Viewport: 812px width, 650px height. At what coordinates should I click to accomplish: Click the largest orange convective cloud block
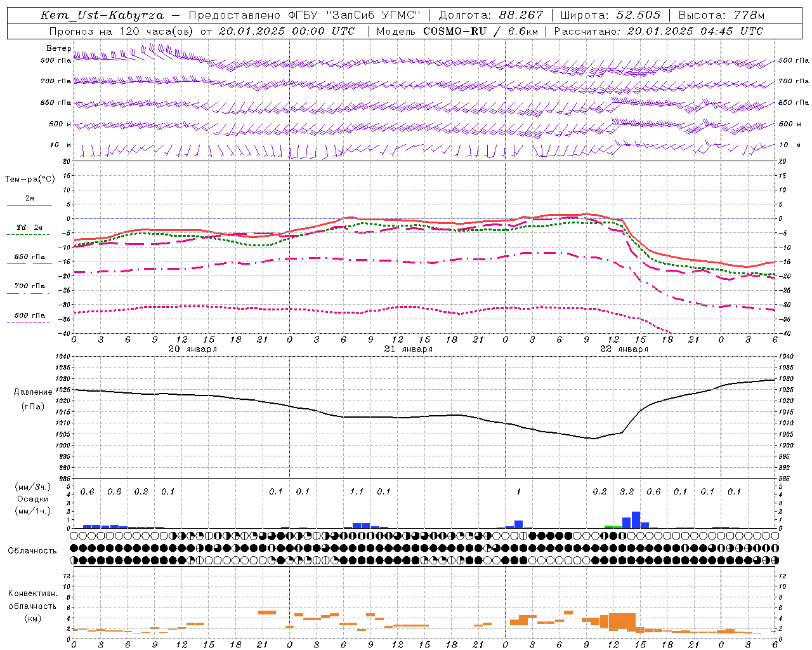(x=622, y=621)
